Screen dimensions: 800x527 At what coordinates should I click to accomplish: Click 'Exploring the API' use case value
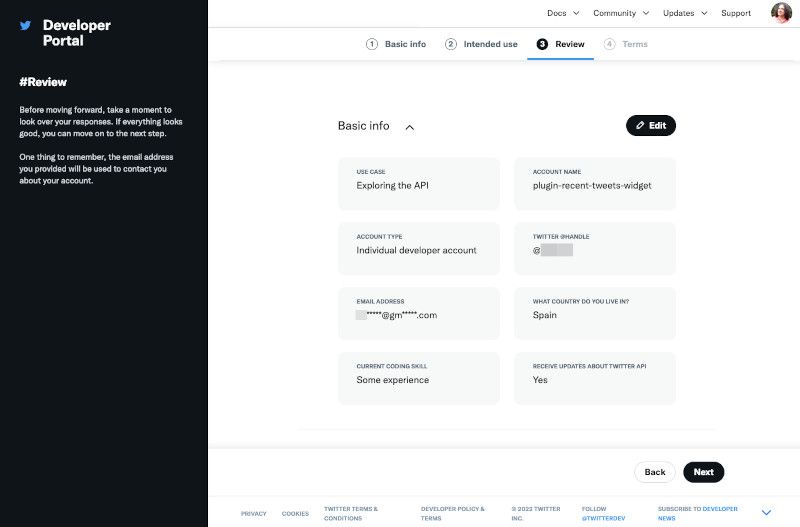[x=392, y=186]
